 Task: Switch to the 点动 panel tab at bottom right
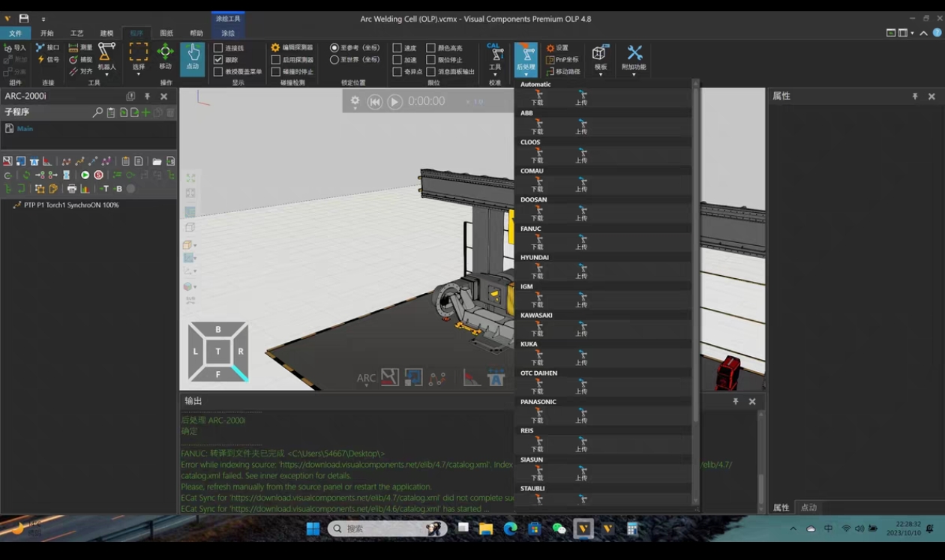point(808,508)
